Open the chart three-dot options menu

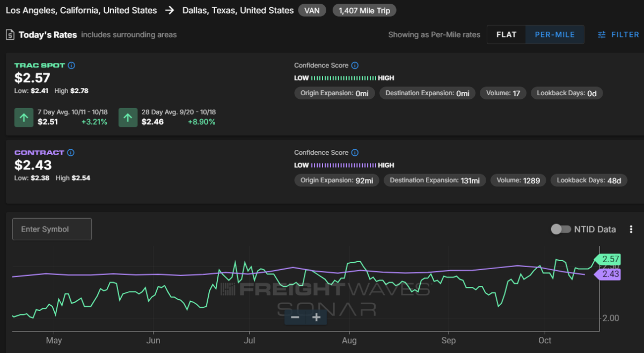pos(631,229)
